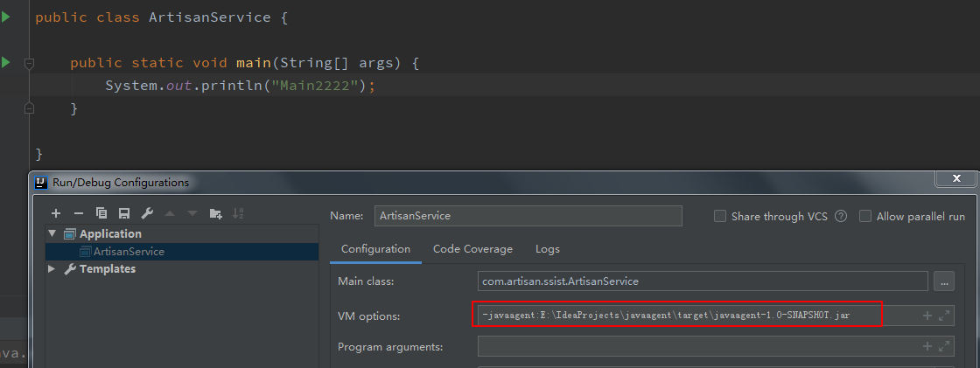Switch to the Configuration tab
Viewport: 980px width, 368px height.
click(x=375, y=248)
